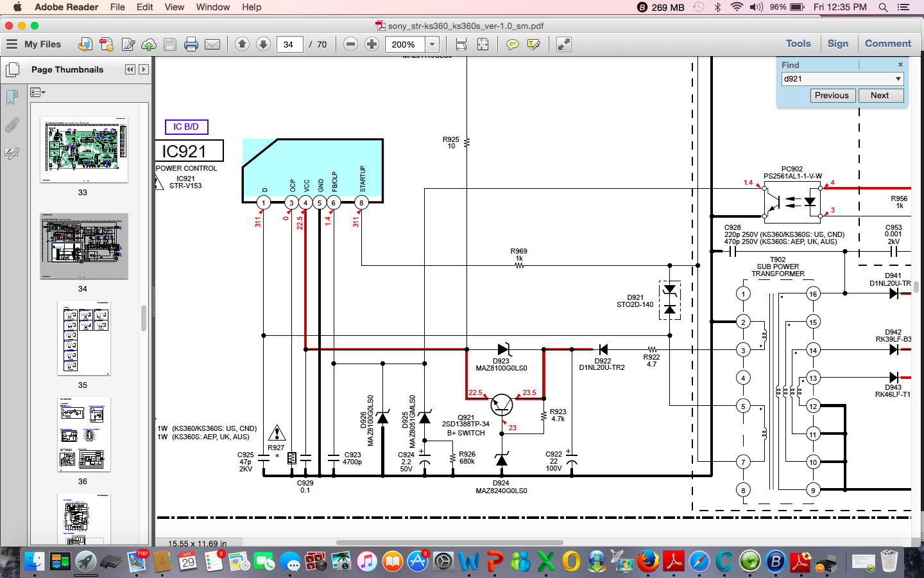Add a sticky note comment

coord(512,44)
